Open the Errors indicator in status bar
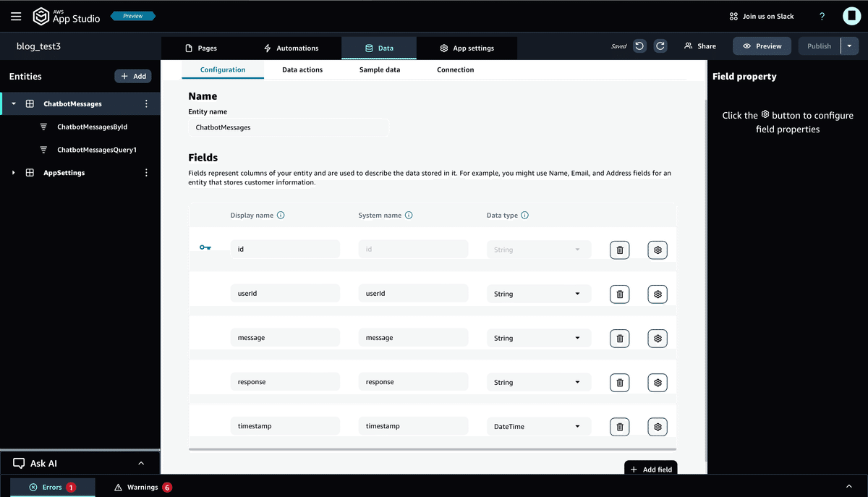Screen dimensions: 868x497 52,487
